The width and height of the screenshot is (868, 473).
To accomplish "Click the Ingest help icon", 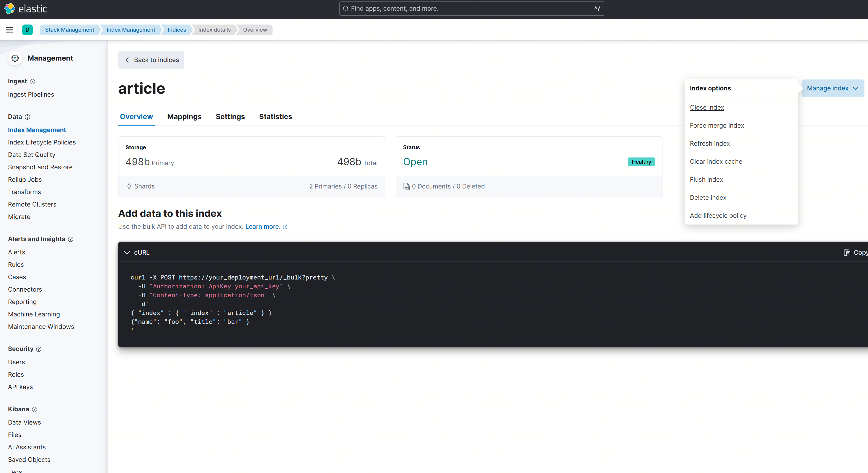I will click(33, 82).
